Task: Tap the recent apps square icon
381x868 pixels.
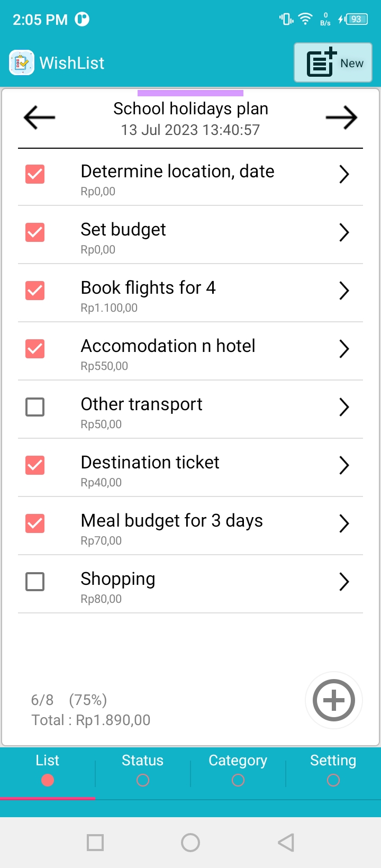Action: tap(95, 842)
